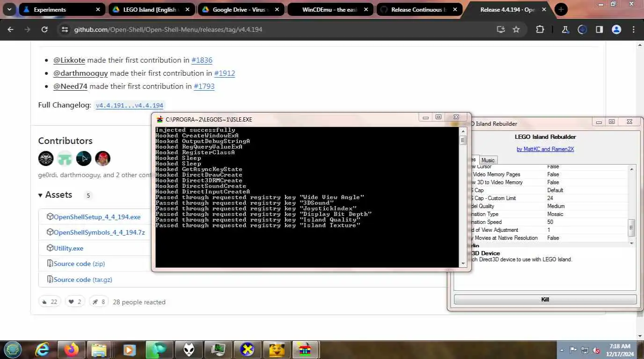Select the Medium model quality value
The width and height of the screenshot is (644, 359).
point(556,206)
